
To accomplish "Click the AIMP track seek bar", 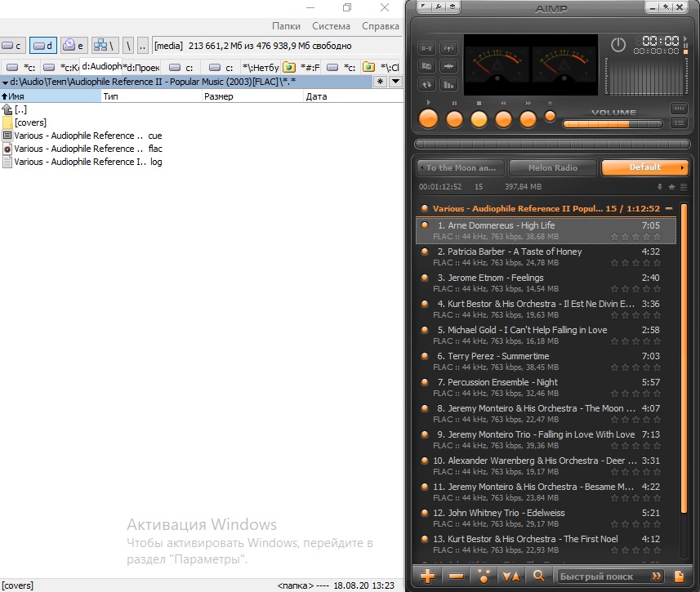I will pyautogui.click(x=552, y=145).
